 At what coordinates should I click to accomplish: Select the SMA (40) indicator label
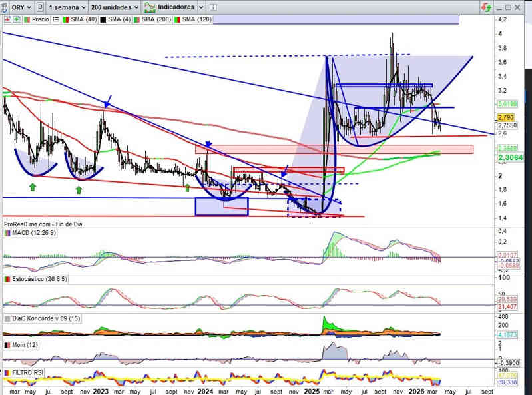pyautogui.click(x=81, y=19)
